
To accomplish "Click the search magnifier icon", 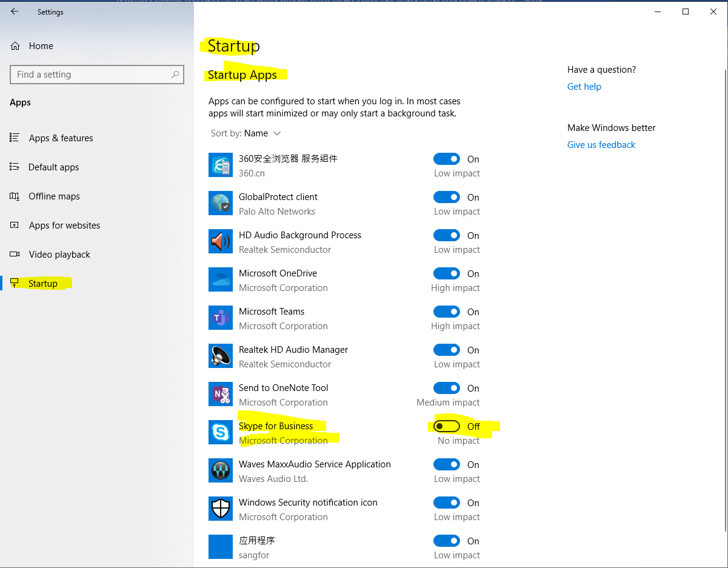I will coord(175,75).
